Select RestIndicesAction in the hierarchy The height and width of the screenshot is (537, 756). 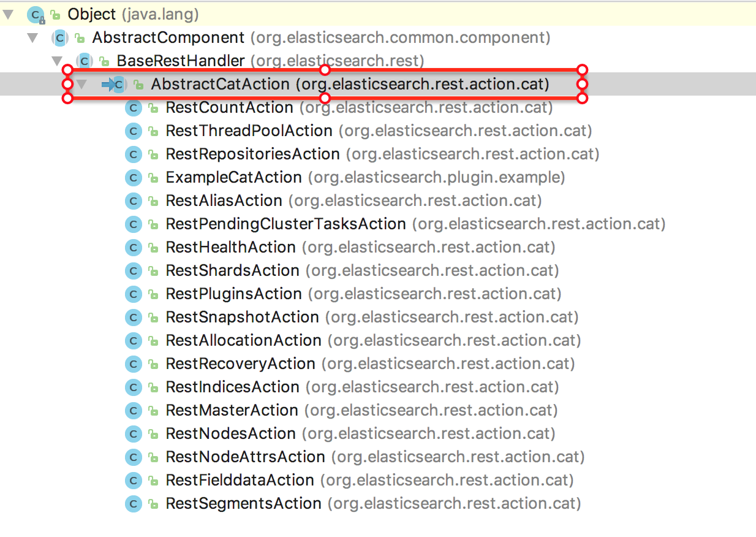tap(362, 387)
